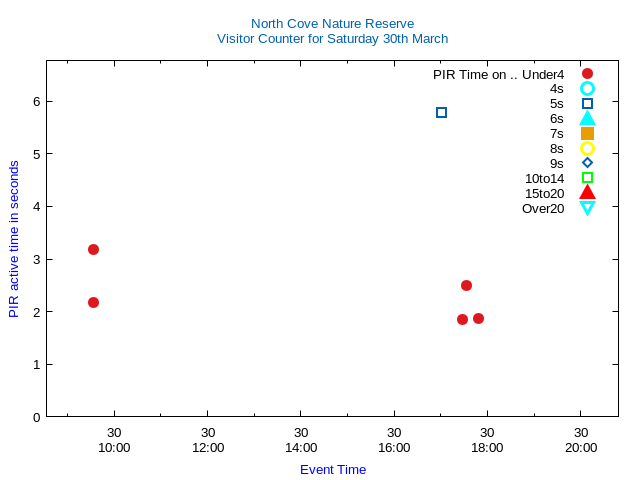Select the blue 5s legend square marker

pyautogui.click(x=587, y=103)
